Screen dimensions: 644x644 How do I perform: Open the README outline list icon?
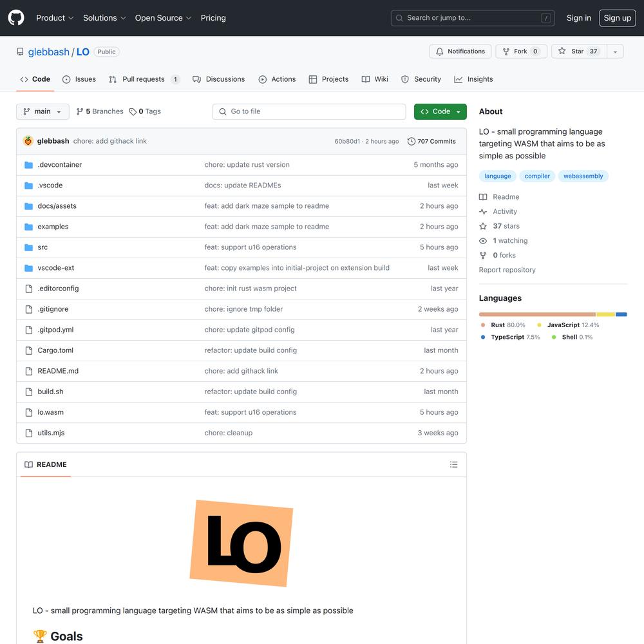click(x=453, y=464)
